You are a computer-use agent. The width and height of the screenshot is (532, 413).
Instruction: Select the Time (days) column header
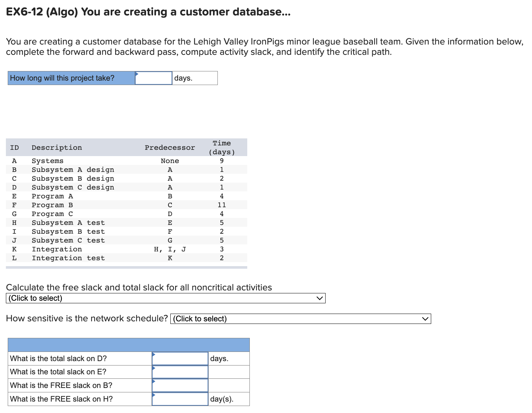coord(222,147)
